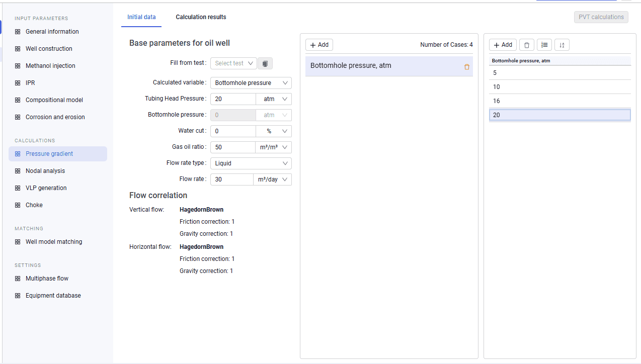
Task: Click the Bottomhole pressure, atm column header
Action: coord(560,61)
